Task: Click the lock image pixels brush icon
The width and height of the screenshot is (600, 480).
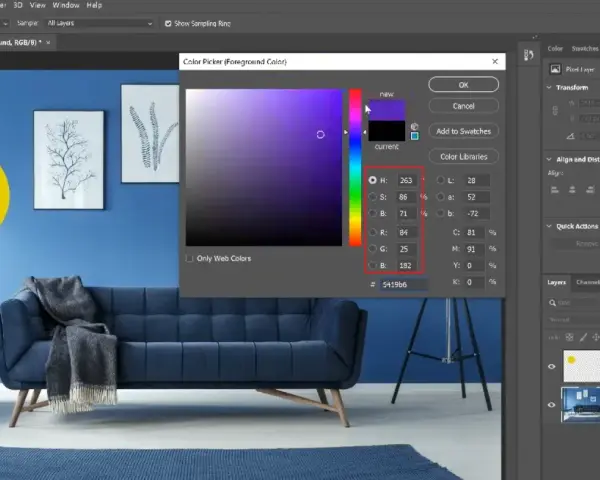Action: (583, 337)
